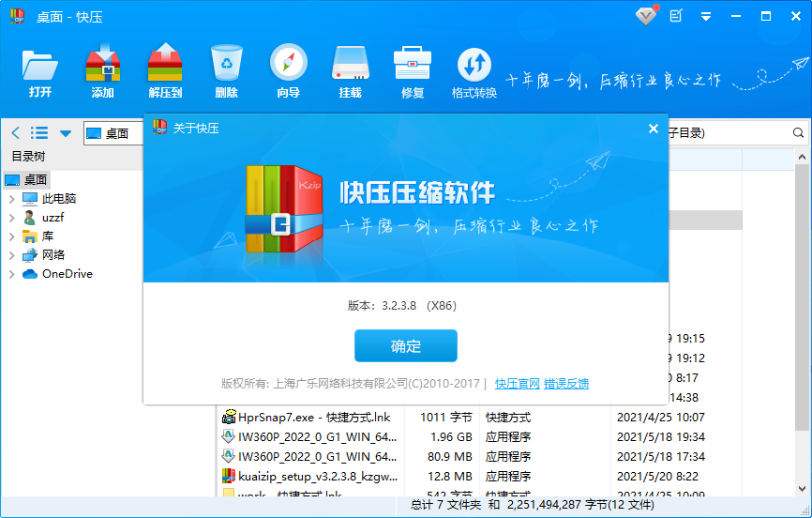Select 桌面 in the directory tree
This screenshot has height=518, width=812.
click(27, 179)
